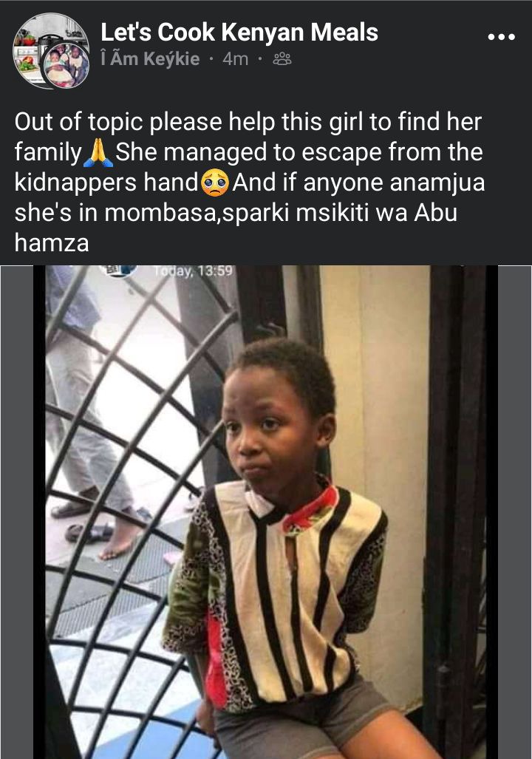
Task: Click the sad pleading face emoji
Action: click(x=215, y=183)
